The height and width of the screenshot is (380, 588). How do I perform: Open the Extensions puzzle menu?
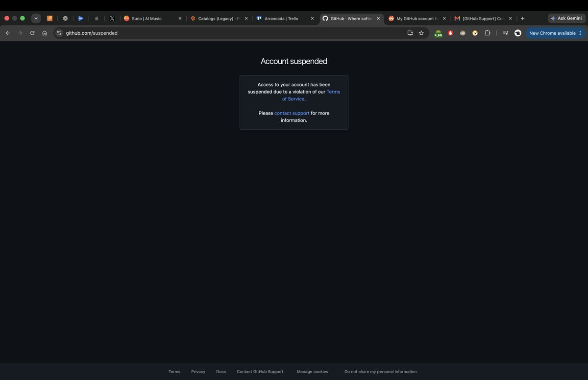pos(487,33)
